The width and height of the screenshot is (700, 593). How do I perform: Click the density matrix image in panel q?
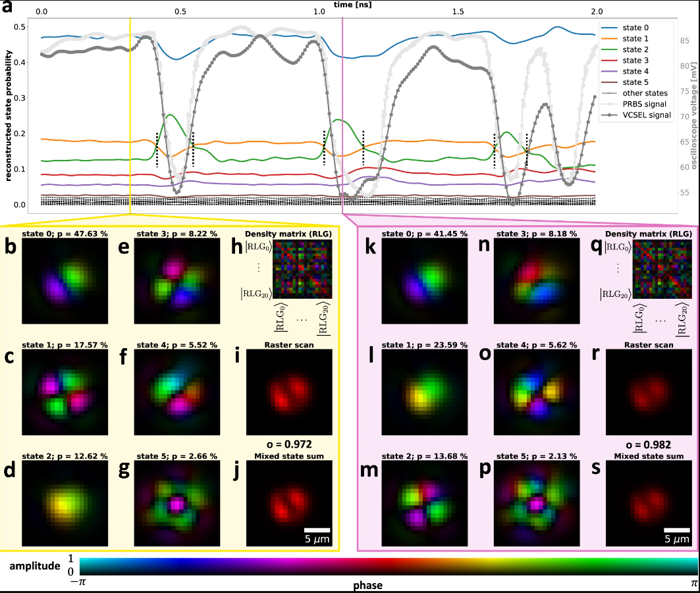tap(662, 269)
